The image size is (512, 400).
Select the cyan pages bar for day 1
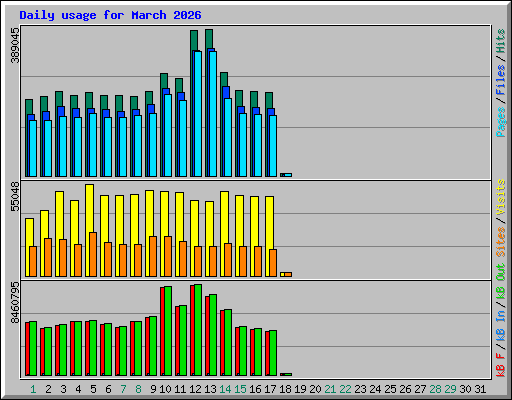click(33, 148)
